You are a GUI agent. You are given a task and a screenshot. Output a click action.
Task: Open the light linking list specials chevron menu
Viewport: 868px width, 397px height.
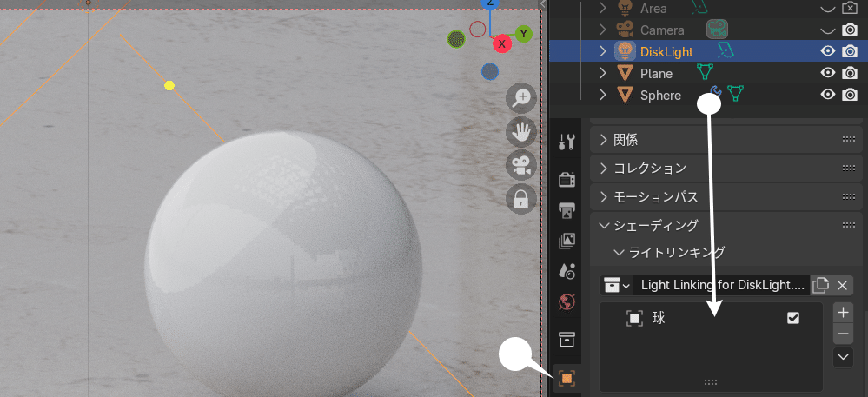pos(843,357)
